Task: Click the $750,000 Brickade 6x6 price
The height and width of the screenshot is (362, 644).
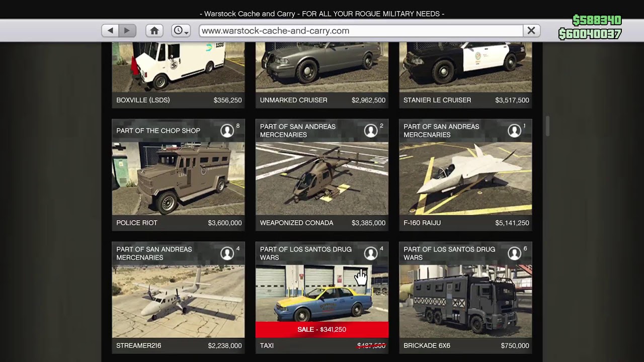Action: click(x=515, y=345)
